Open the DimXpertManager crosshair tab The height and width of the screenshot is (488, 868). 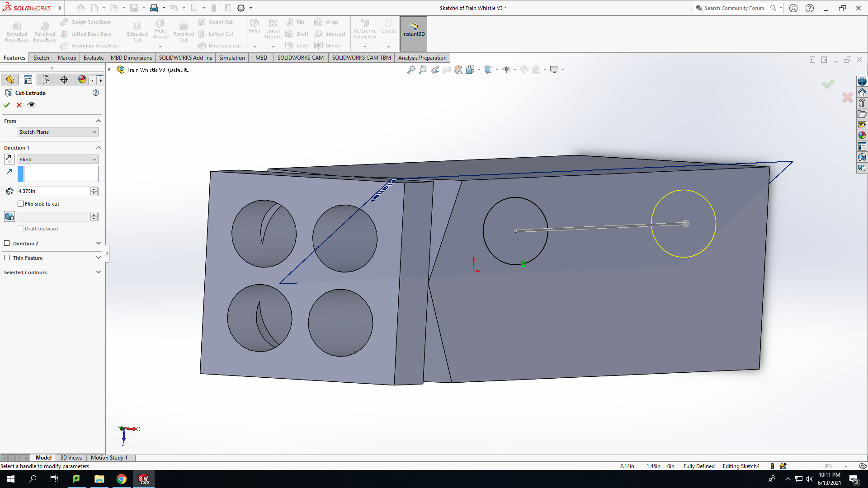(x=64, y=80)
